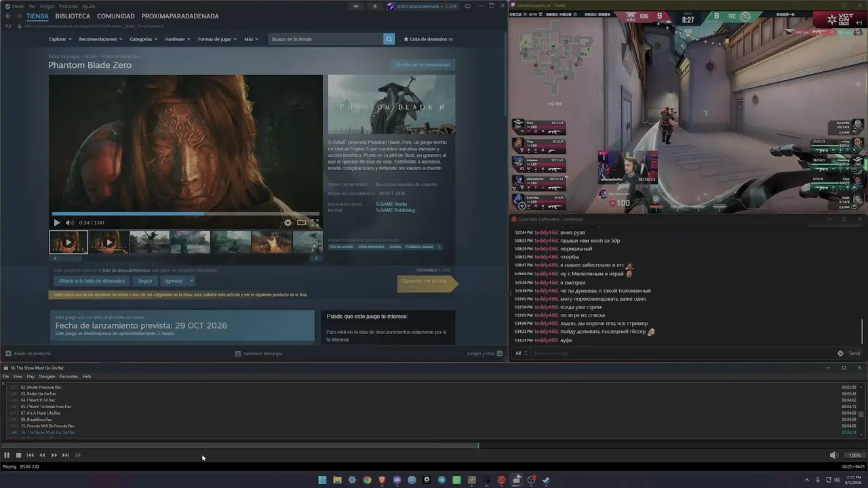Open Steam notifications bell
The width and height of the screenshot is (868, 488).
375,6
